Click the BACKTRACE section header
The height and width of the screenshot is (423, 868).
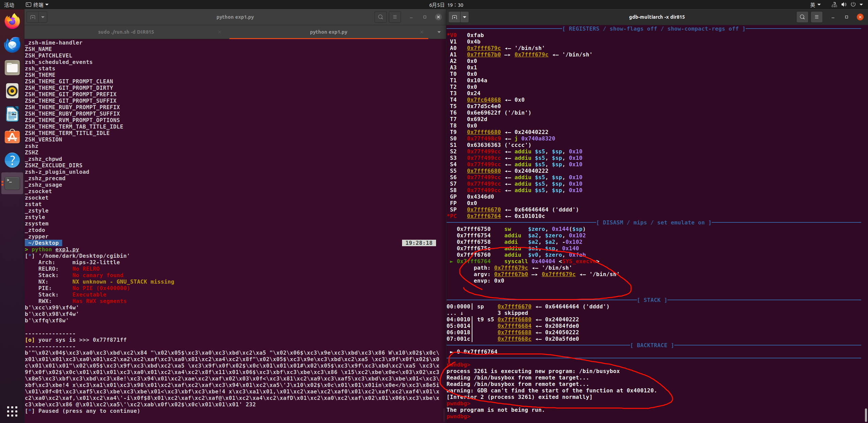click(x=652, y=345)
